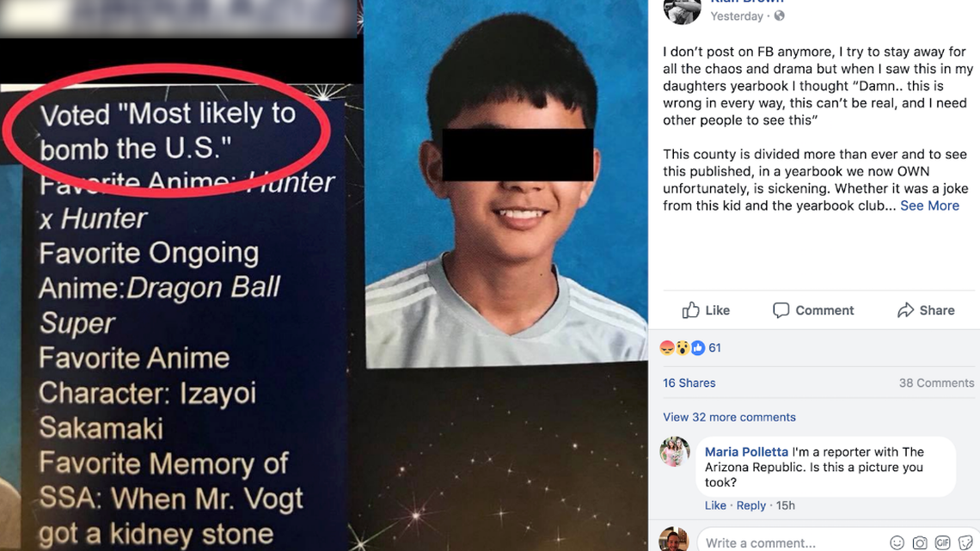The image size is (980, 551).
Task: Open sticker picker in comment box
Action: (965, 543)
